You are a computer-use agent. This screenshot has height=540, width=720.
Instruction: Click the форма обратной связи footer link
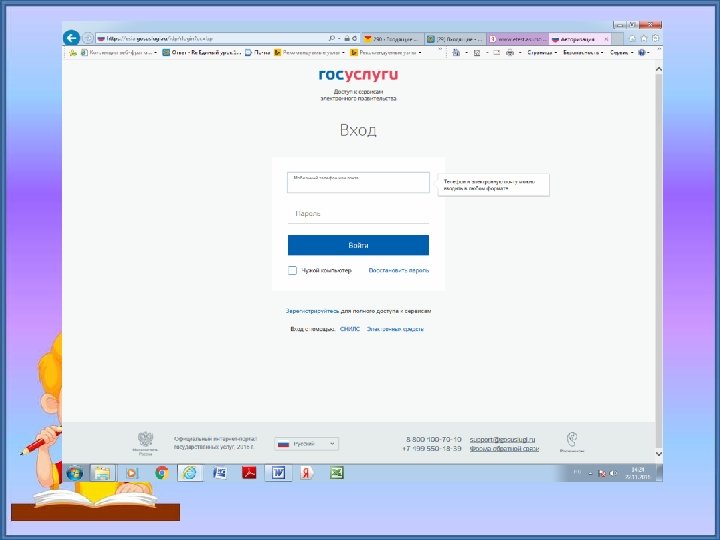[x=504, y=449]
